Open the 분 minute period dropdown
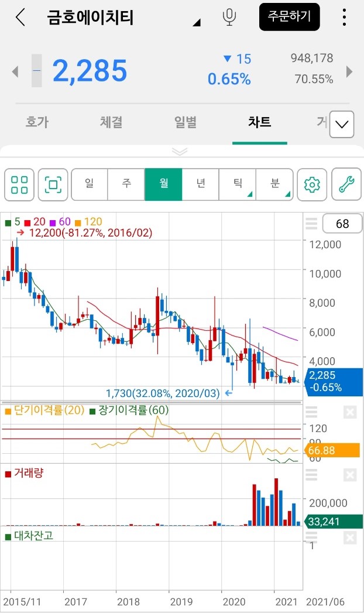 (274, 184)
